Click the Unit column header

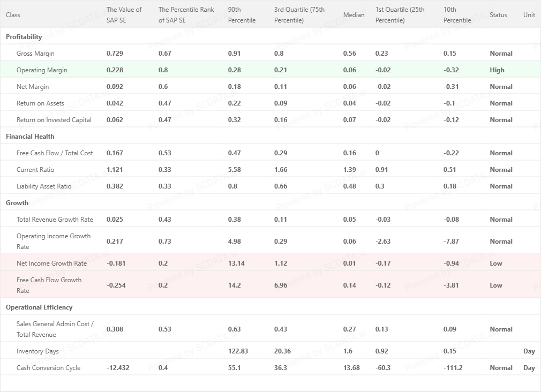tap(529, 15)
